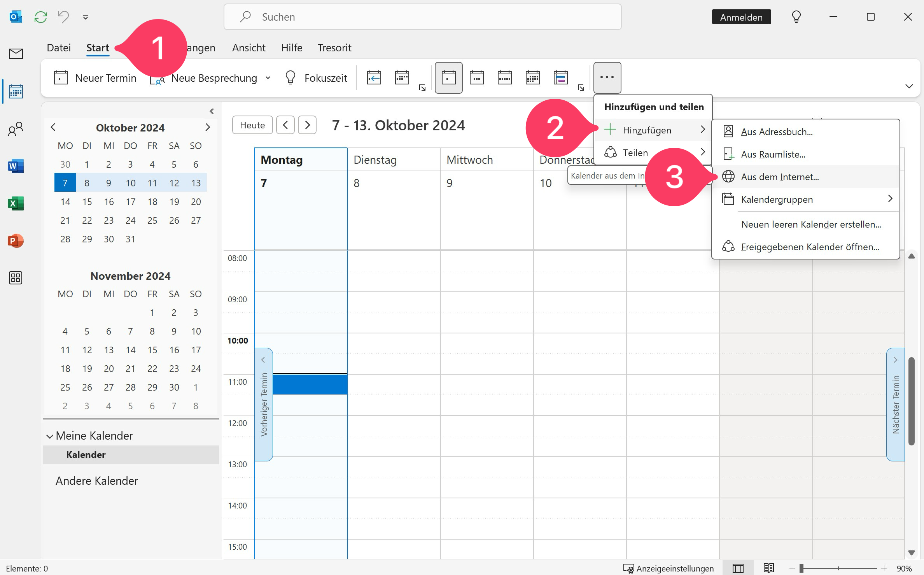Open the Ansicht ribbon tab
The height and width of the screenshot is (575, 924).
coord(248,48)
